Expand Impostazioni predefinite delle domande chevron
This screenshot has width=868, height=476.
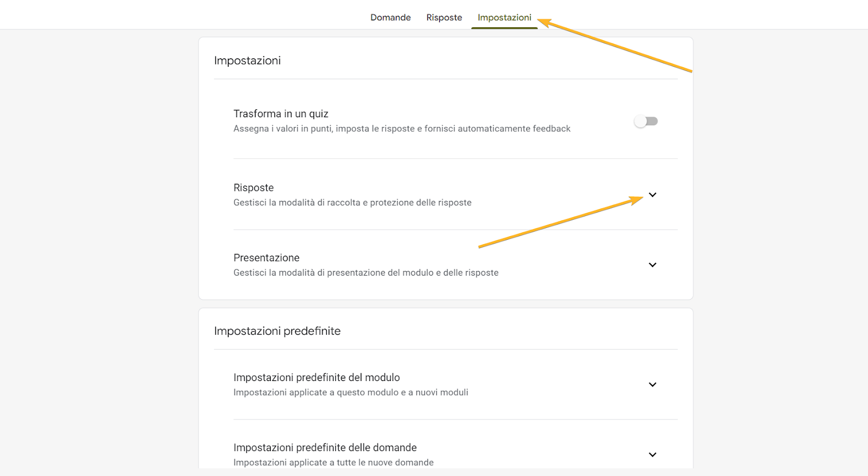[x=652, y=454]
